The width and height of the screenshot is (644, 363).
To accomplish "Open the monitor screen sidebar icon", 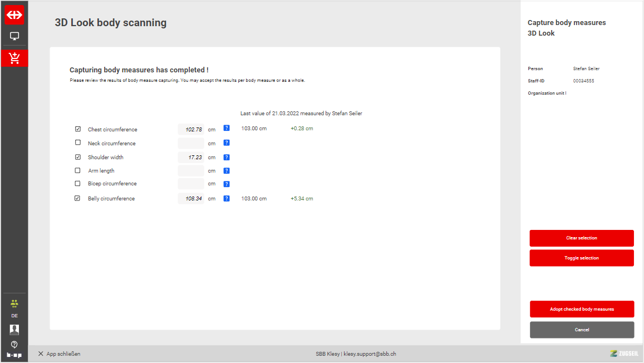I will [x=14, y=36].
